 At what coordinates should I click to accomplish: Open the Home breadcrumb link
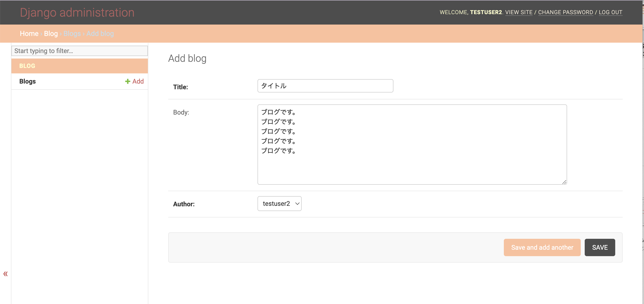[29, 33]
